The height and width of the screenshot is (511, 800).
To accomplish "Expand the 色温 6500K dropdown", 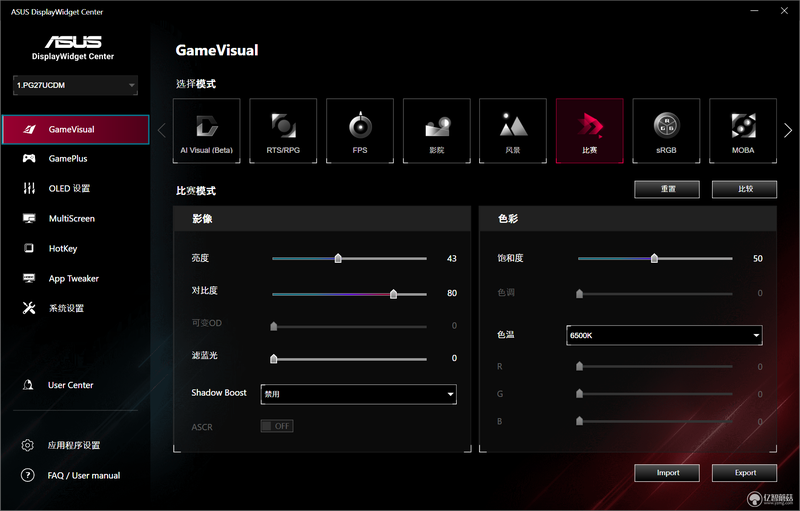I will coord(664,335).
